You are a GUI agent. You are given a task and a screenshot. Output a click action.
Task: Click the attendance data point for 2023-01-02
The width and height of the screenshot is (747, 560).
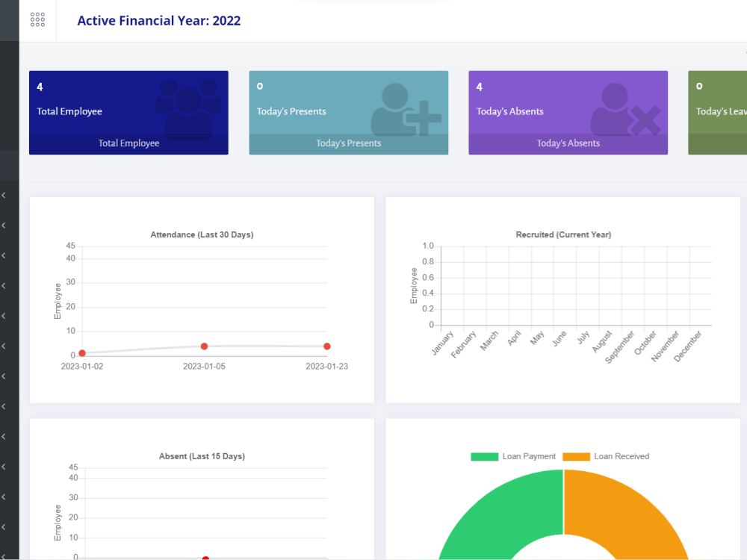[x=82, y=353]
